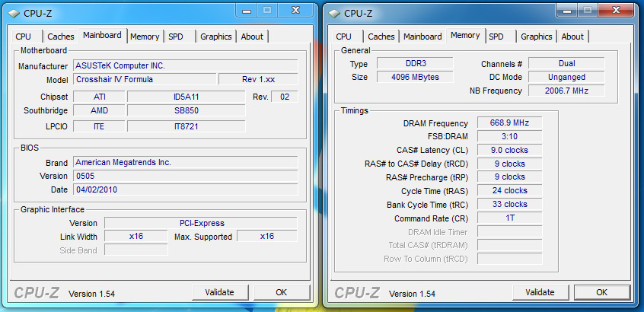Click the FSB:DRAM 3:10 field
Image resolution: width=644 pixels, height=312 pixels.
pyautogui.click(x=510, y=136)
